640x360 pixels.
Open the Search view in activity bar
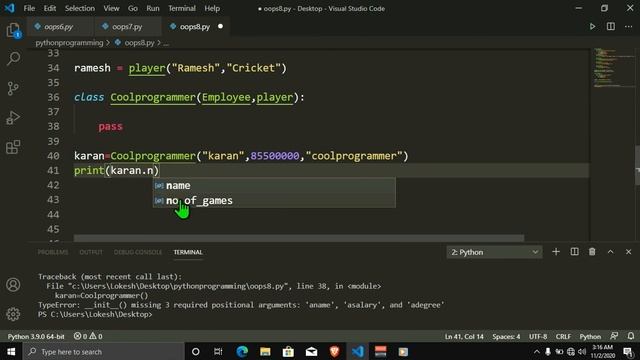point(13,59)
